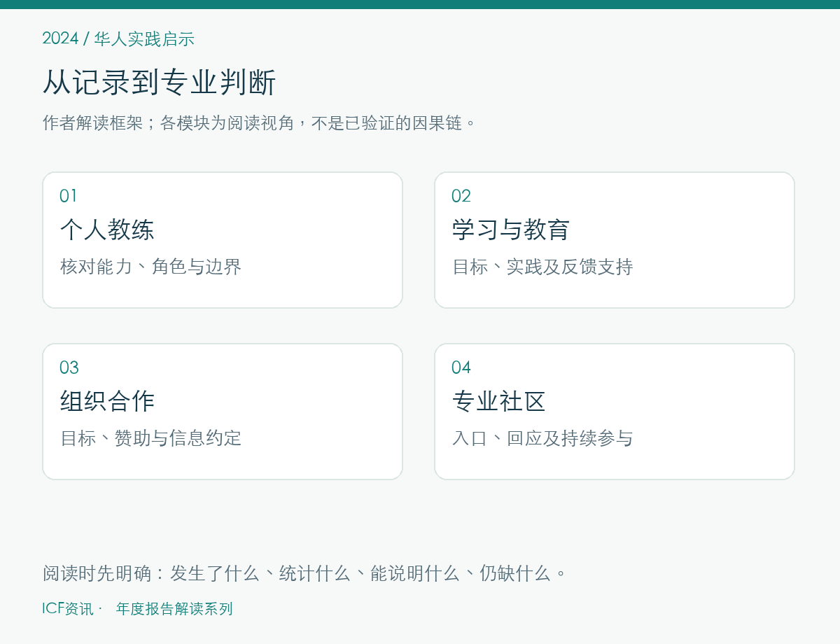Click the card number '04'
The image size is (840, 644).
(461, 367)
